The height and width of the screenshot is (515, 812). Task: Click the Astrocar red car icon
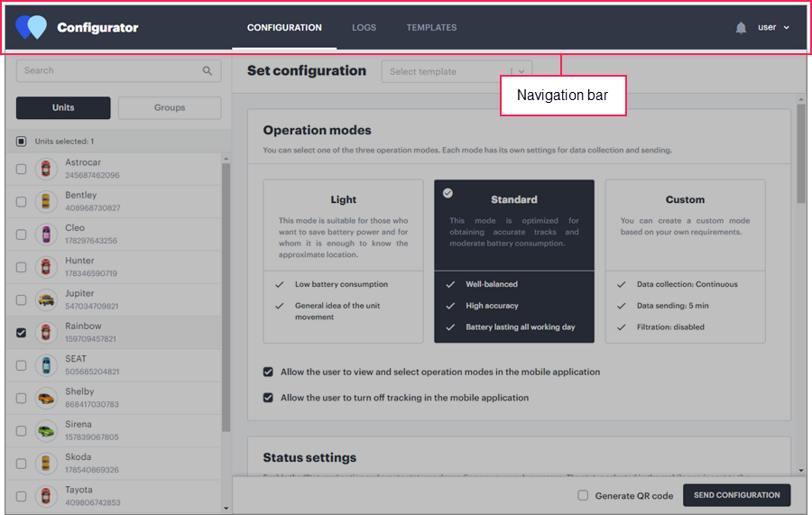tap(46, 169)
